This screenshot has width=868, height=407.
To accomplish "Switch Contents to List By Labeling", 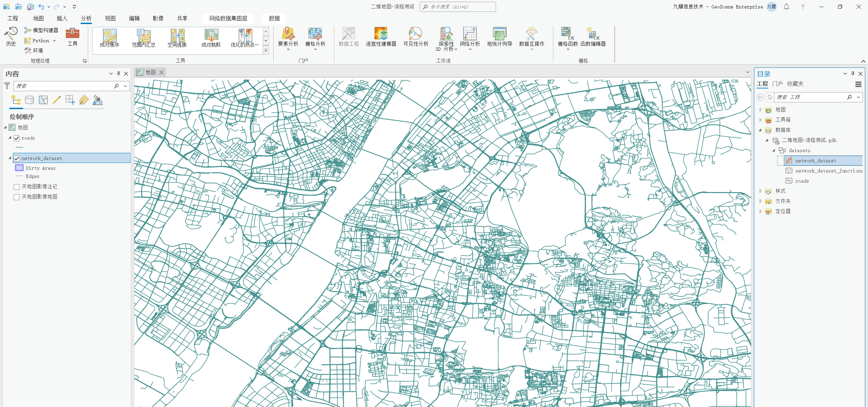I will (84, 100).
